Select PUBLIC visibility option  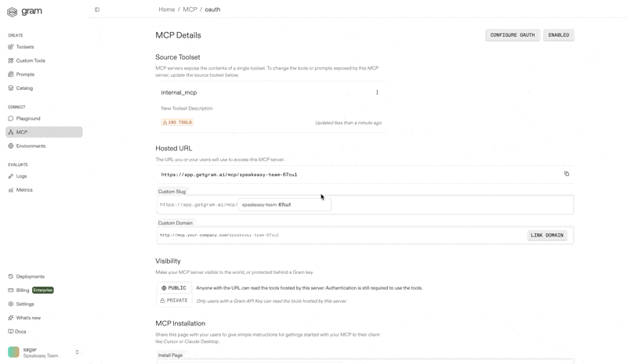pos(174,288)
